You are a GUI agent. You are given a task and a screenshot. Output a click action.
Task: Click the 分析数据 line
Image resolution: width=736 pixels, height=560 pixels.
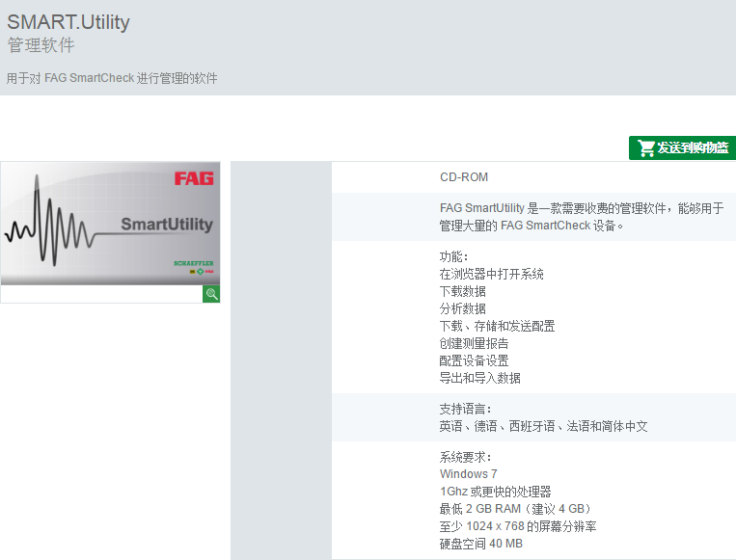[x=462, y=308]
